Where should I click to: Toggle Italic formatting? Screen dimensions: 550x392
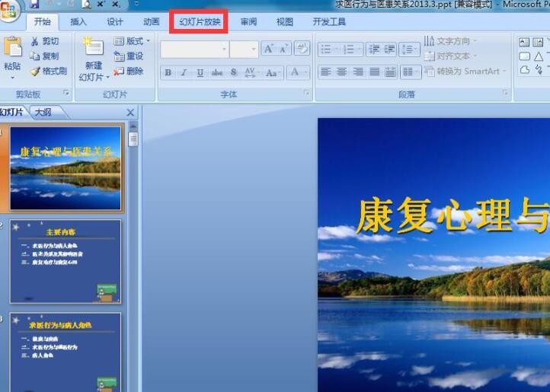tap(184, 72)
